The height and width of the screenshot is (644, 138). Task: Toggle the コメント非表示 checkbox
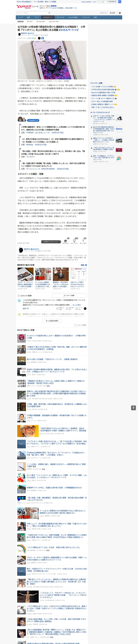(x=75, y=325)
